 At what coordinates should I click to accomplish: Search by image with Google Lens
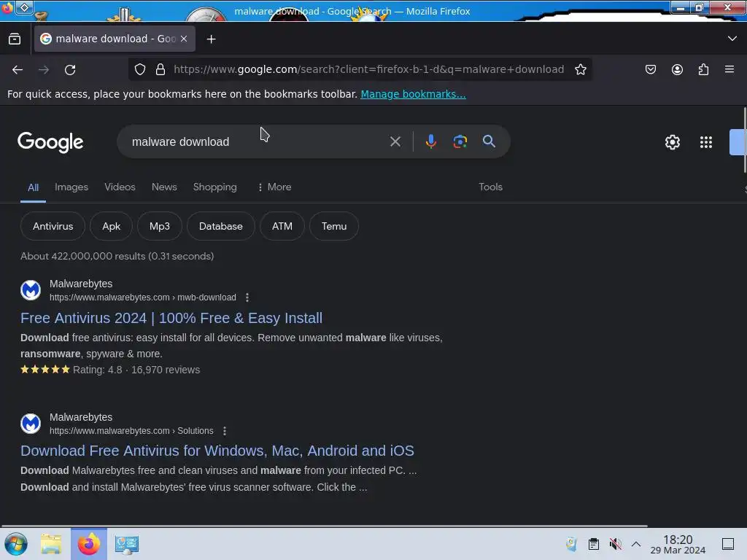pyautogui.click(x=460, y=141)
